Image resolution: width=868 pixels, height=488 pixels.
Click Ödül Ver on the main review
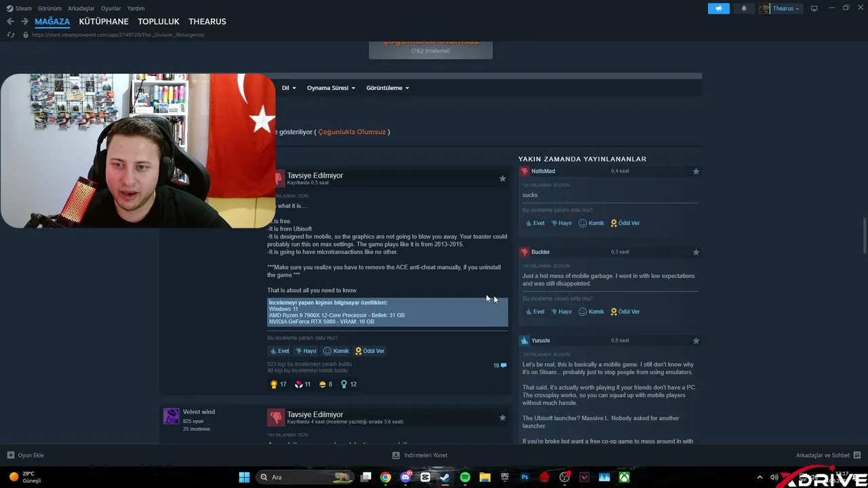point(370,351)
